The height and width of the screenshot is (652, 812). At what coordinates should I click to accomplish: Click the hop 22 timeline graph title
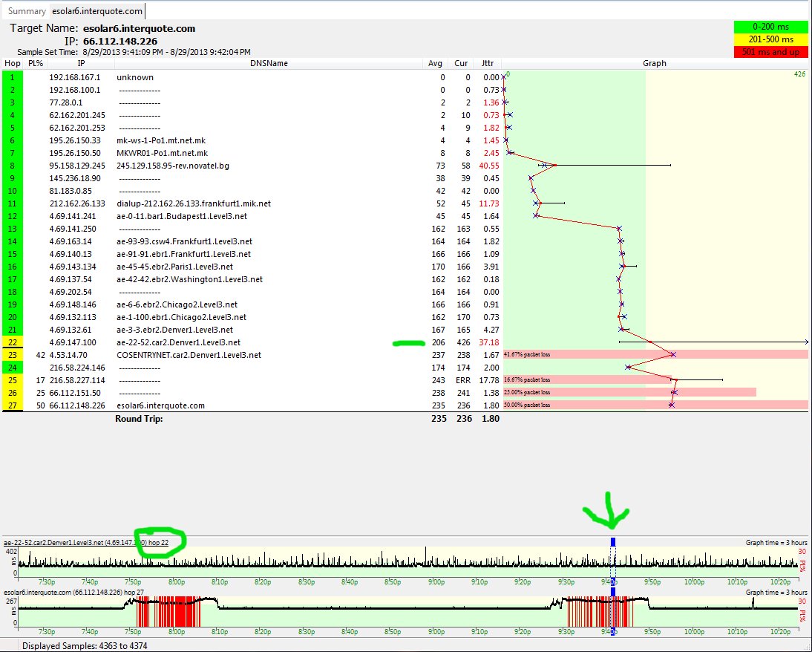pyautogui.click(x=86, y=543)
